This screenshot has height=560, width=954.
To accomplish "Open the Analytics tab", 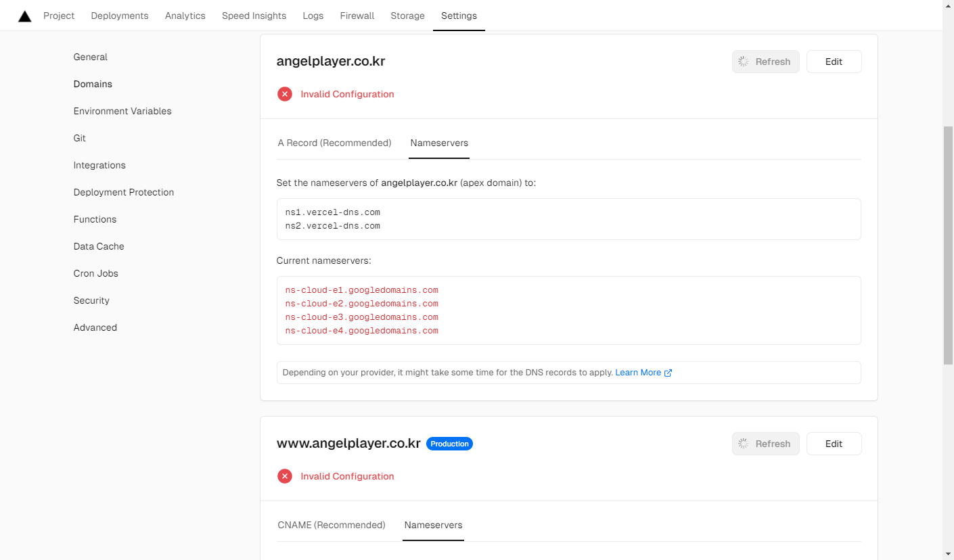I will coord(185,16).
